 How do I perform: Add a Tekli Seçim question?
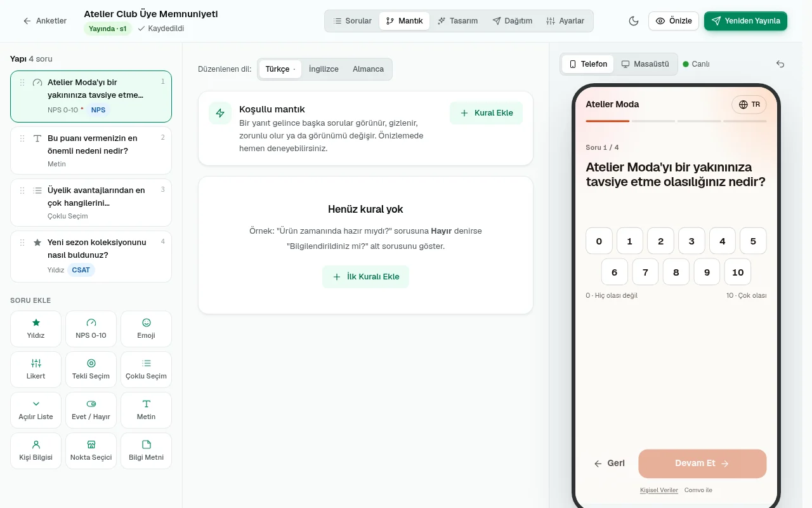point(91,369)
